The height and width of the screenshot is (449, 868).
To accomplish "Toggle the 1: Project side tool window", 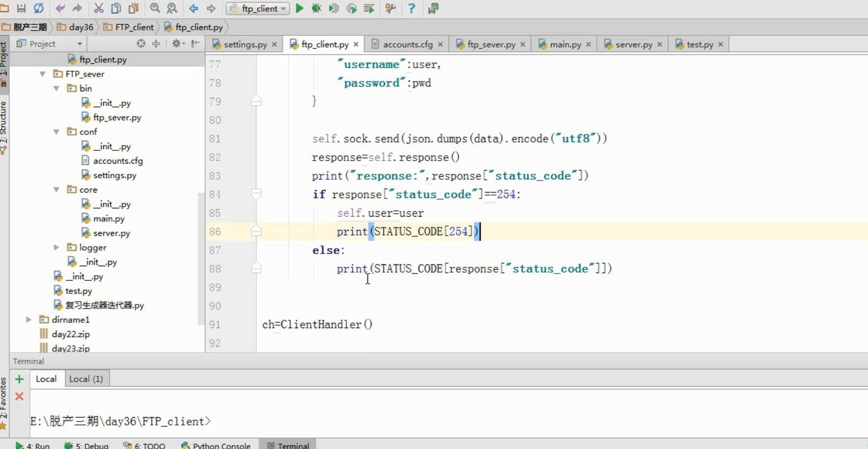I will (x=4, y=64).
